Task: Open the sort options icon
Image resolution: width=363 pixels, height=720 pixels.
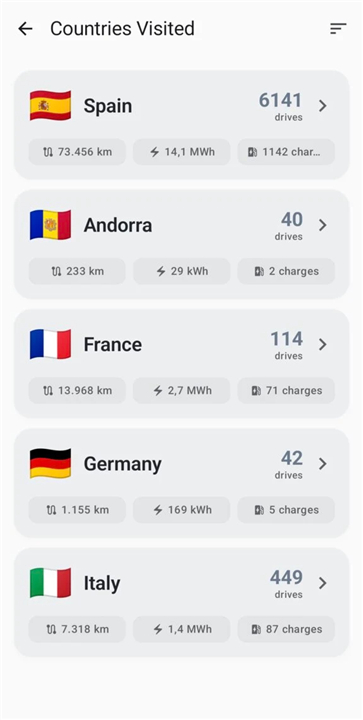Action: pyautogui.click(x=338, y=29)
